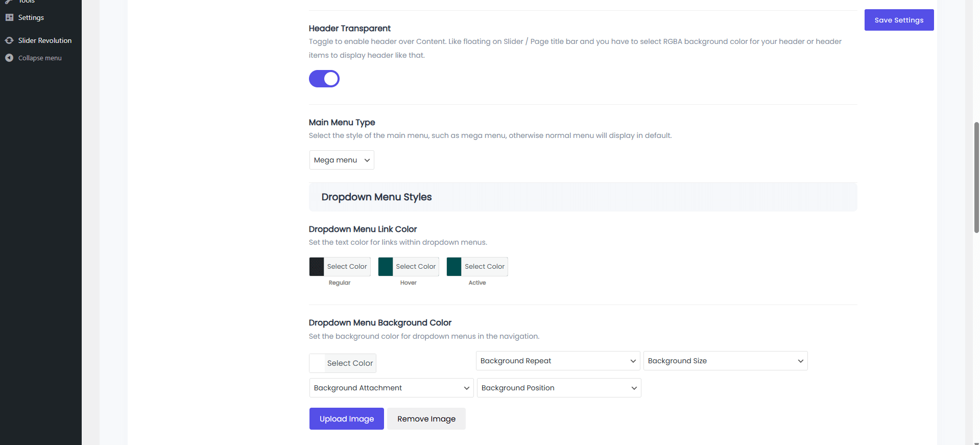Open Settings in the sidebar menu
This screenshot has width=980, height=445.
31,17
